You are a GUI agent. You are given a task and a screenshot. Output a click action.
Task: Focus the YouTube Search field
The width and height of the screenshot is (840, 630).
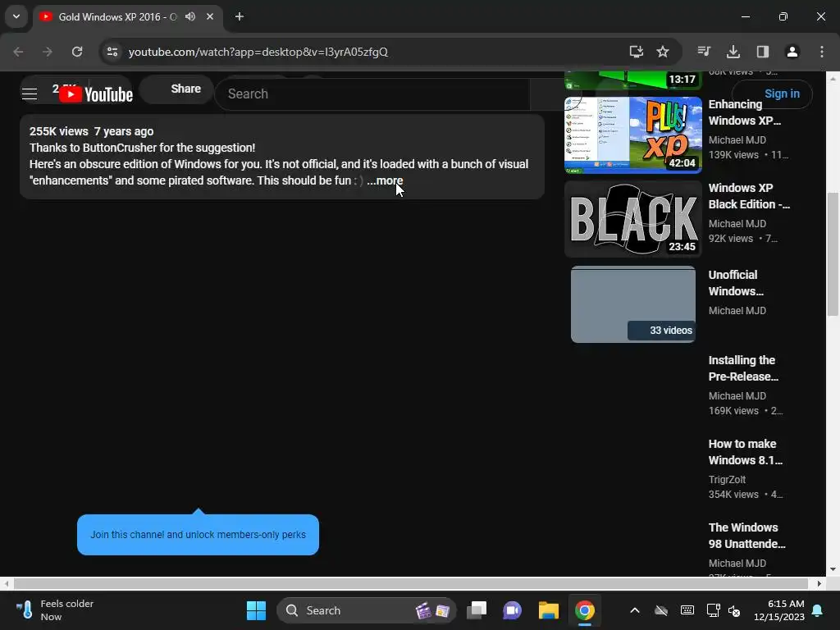pos(372,94)
